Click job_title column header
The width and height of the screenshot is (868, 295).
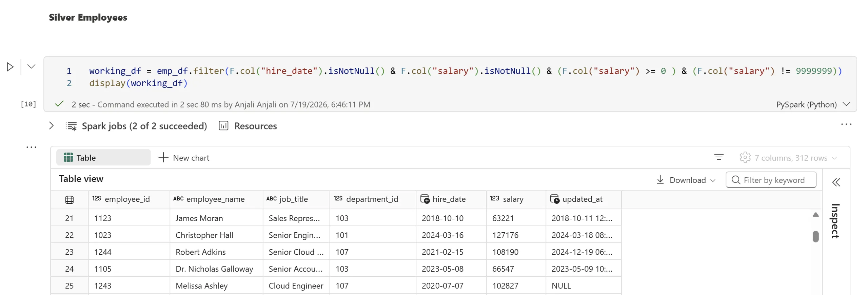point(296,199)
